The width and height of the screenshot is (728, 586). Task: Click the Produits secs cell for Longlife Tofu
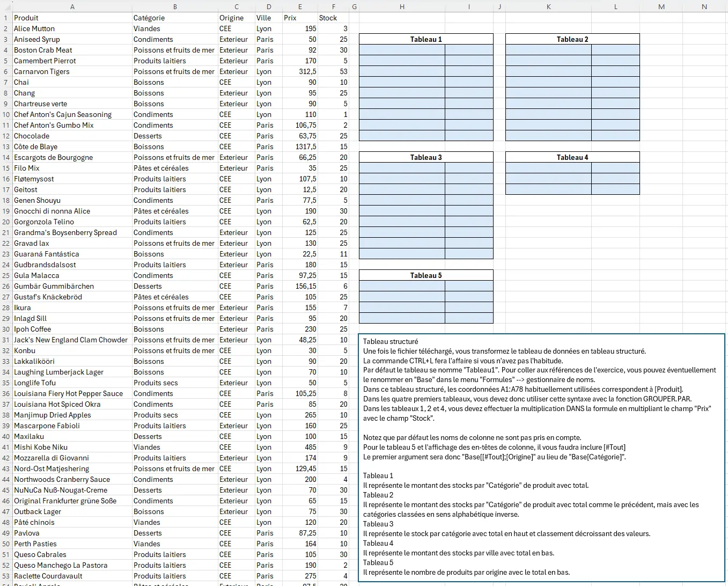[175, 383]
